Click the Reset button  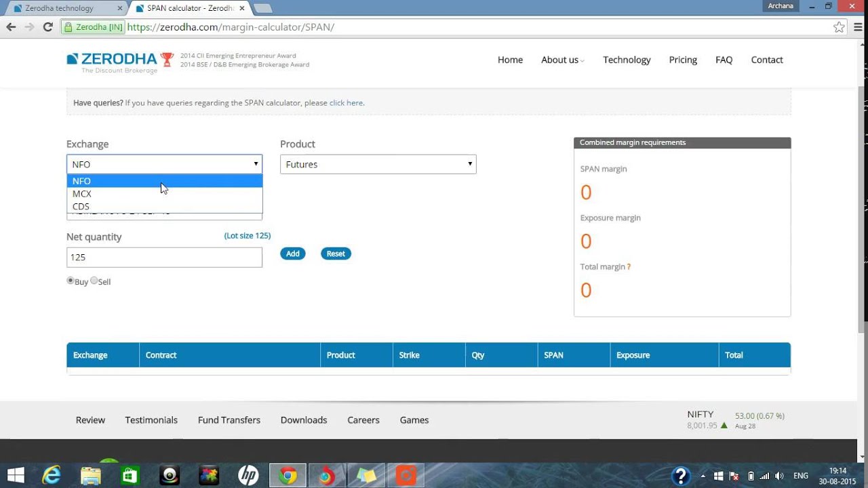tap(336, 253)
